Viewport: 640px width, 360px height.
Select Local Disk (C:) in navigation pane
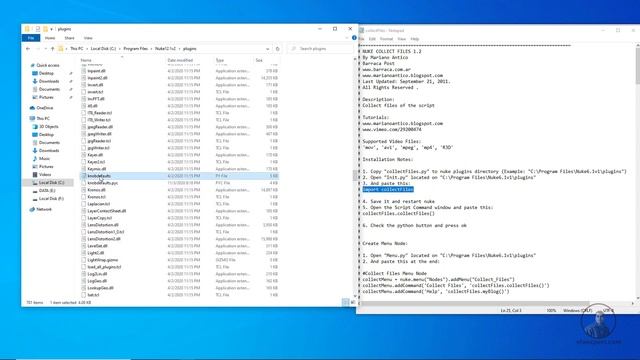[48, 182]
